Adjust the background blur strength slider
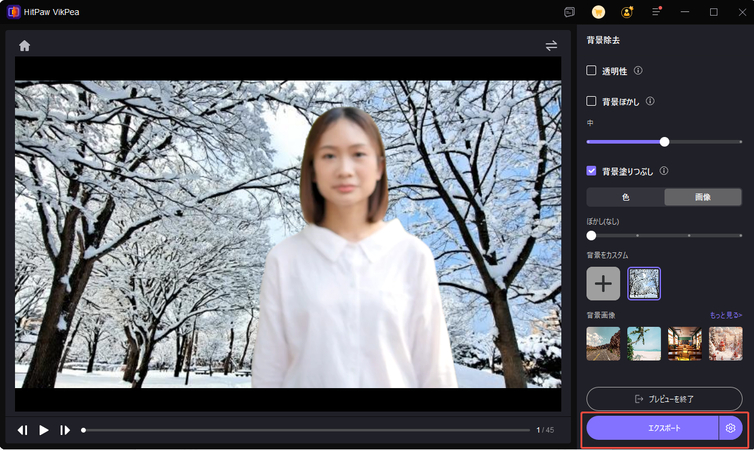754x450 pixels. pos(664,142)
